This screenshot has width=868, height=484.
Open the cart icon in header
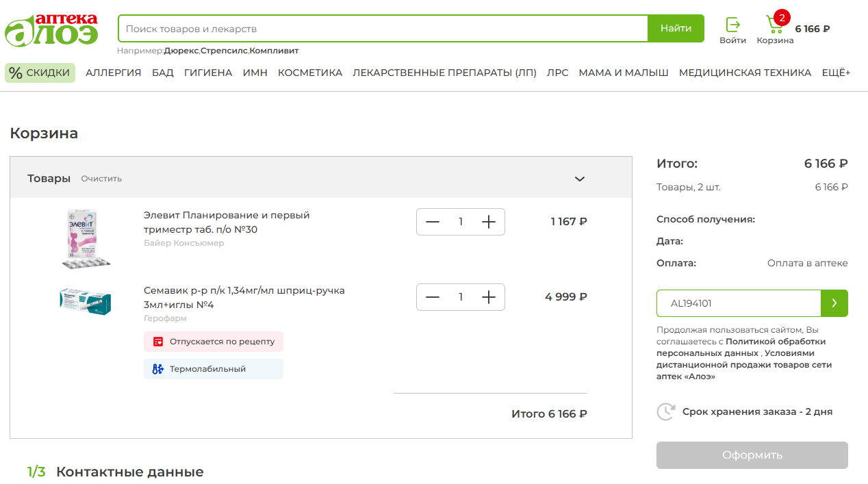(x=775, y=25)
